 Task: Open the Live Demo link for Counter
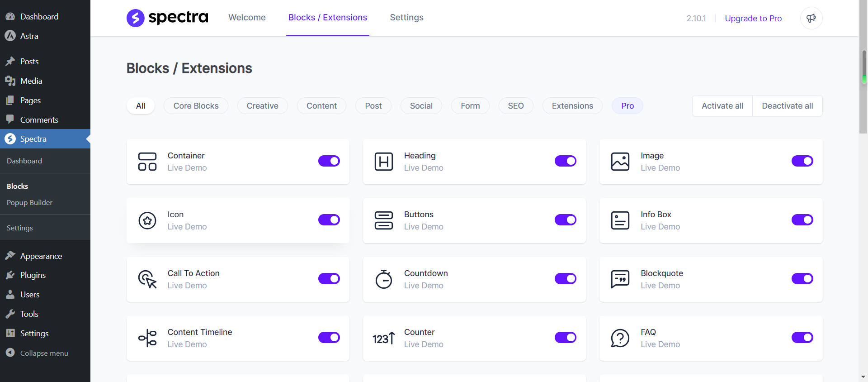pyautogui.click(x=424, y=344)
